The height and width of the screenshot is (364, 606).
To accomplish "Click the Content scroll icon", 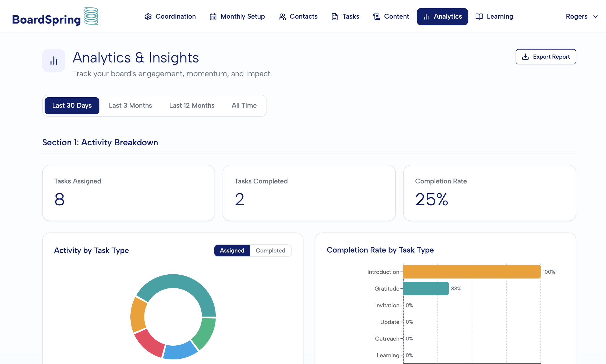I will coord(376,17).
